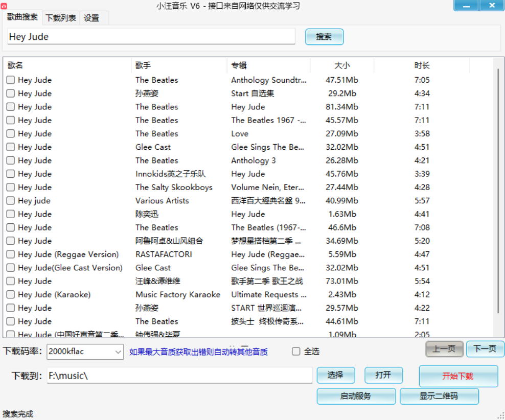The image size is (505, 420).
Task: Click the 启动服务 button
Action: tap(356, 396)
